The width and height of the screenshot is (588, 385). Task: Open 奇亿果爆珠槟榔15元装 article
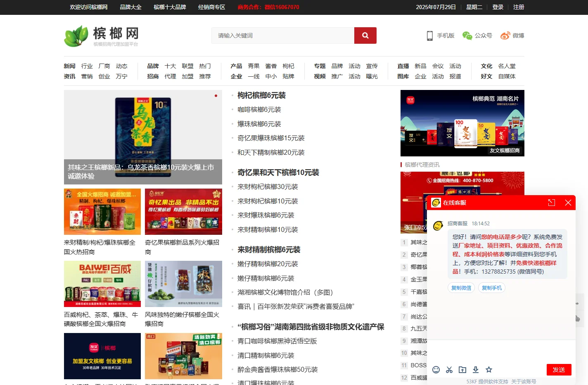click(x=271, y=138)
